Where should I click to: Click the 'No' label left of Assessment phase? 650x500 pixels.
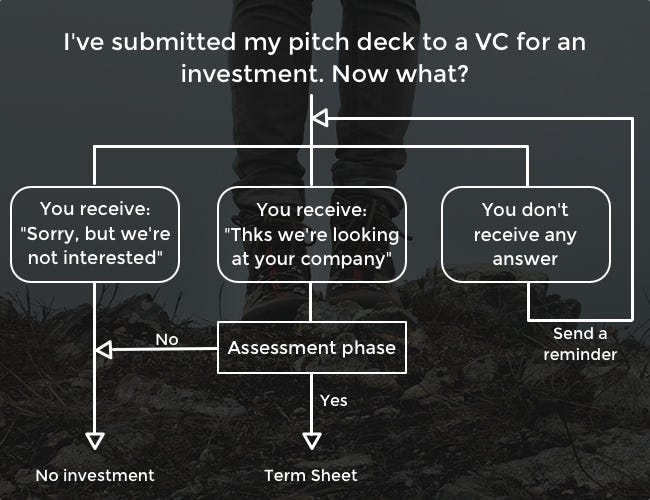(x=167, y=340)
